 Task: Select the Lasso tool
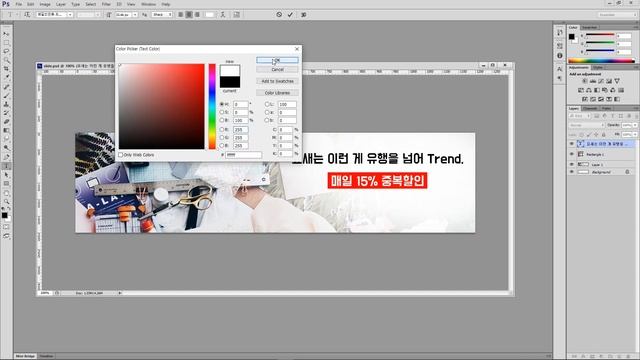click(6, 51)
